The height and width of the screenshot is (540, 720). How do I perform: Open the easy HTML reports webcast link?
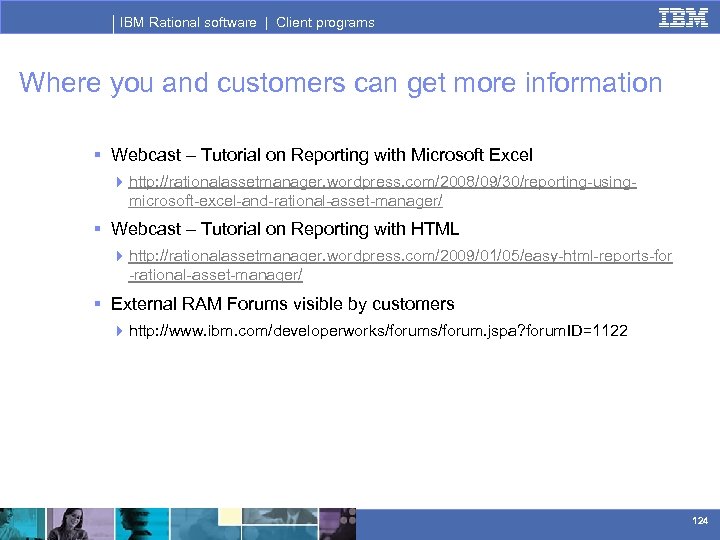click(400, 265)
